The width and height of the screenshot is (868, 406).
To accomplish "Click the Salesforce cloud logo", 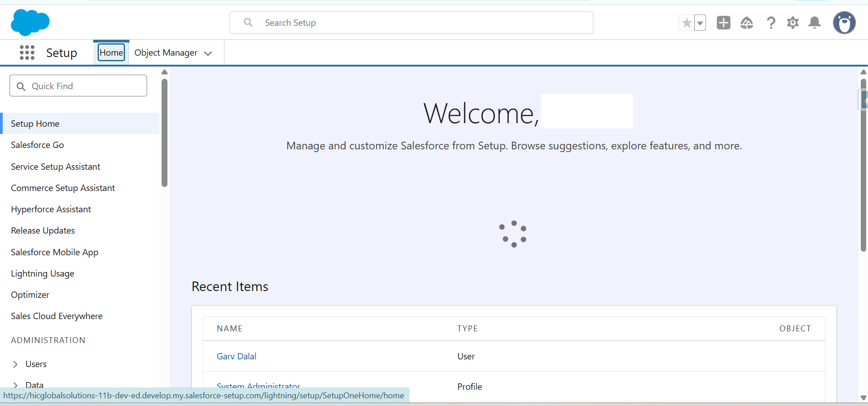I will tap(30, 23).
